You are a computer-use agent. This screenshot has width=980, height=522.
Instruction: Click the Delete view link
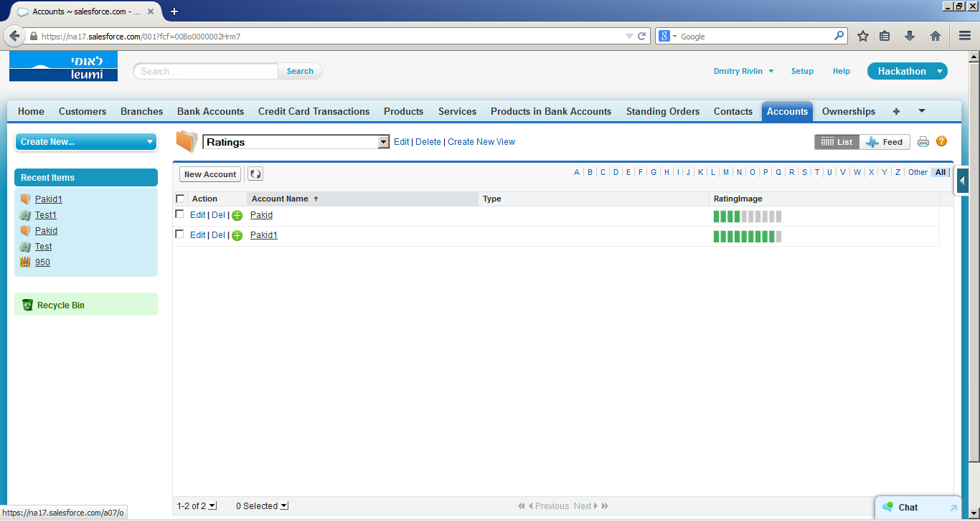point(428,142)
